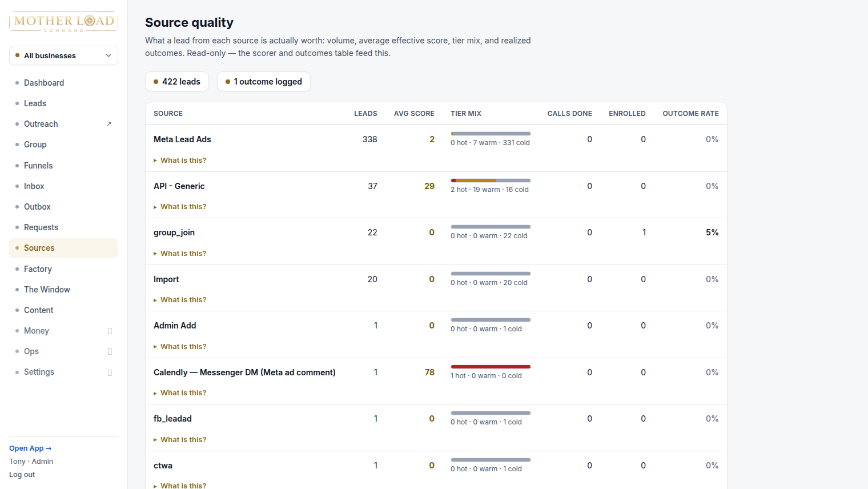Click the expand icon next to Ops
Image resolution: width=868 pixels, height=489 pixels.
(110, 351)
